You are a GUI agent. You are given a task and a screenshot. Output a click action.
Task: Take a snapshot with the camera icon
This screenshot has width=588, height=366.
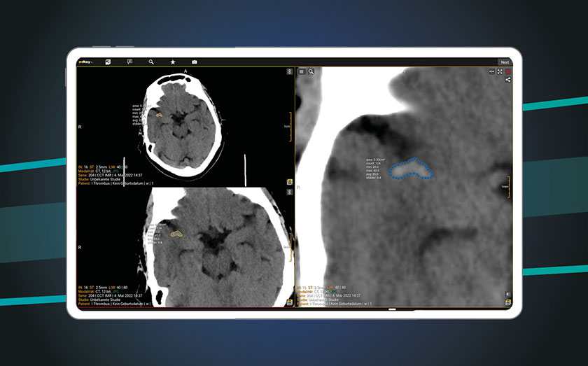[x=195, y=62]
